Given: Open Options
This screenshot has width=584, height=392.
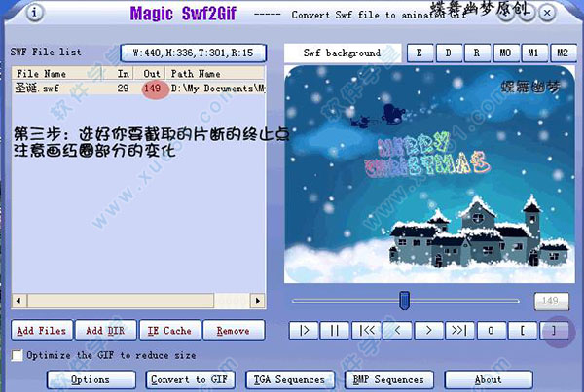Looking at the screenshot, I should (91, 379).
